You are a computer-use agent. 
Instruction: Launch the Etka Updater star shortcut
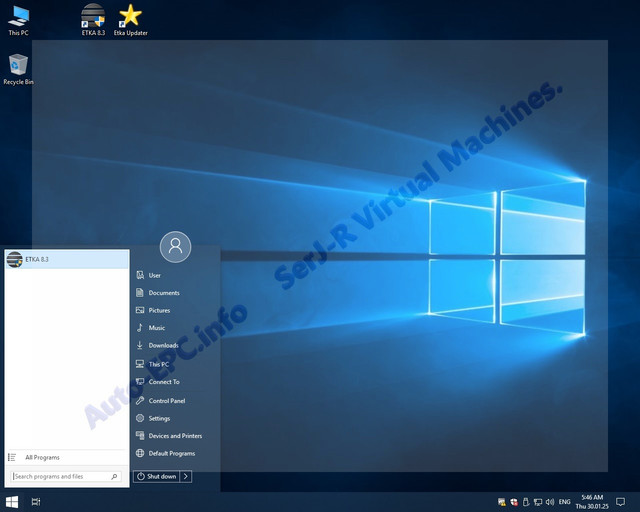click(x=131, y=20)
